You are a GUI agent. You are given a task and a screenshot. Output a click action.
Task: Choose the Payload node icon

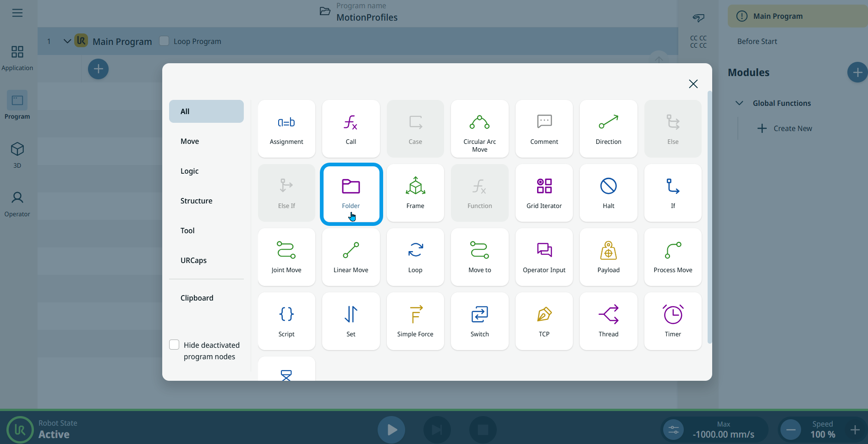click(x=608, y=258)
